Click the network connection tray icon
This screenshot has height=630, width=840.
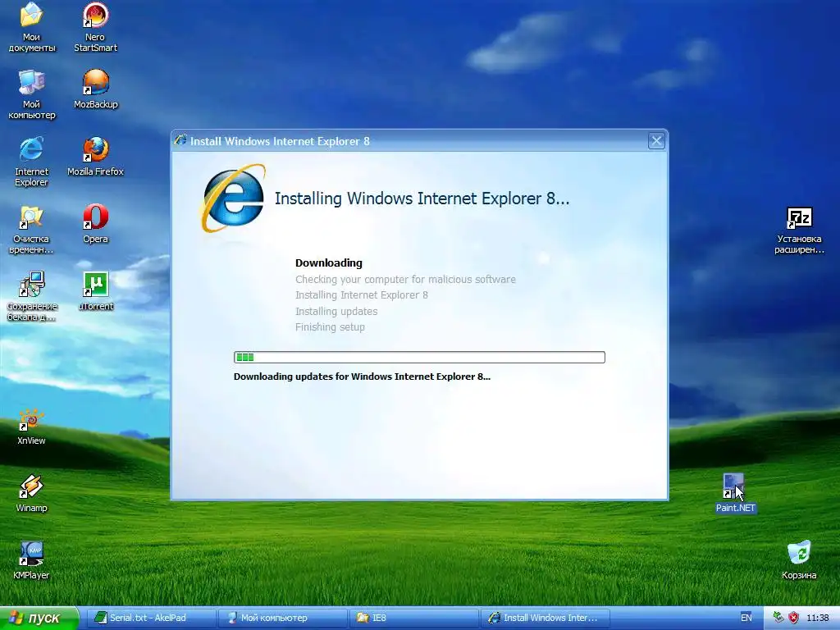tap(779, 618)
